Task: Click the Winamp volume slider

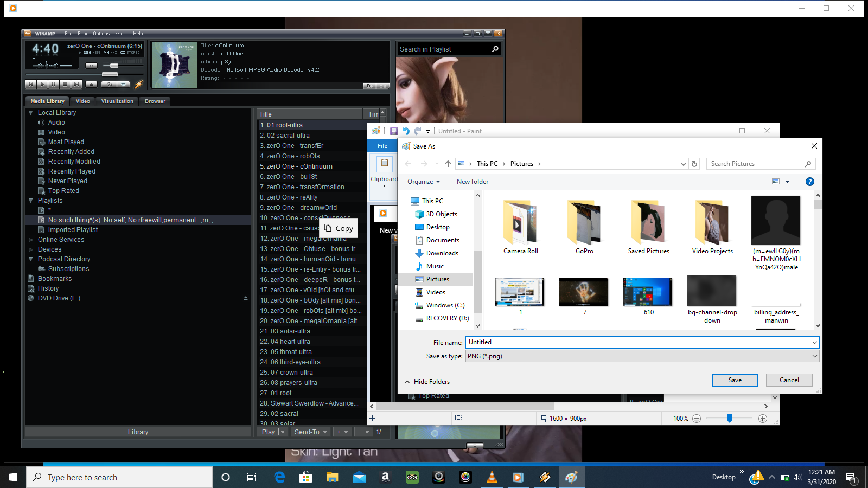Action: coord(122,66)
